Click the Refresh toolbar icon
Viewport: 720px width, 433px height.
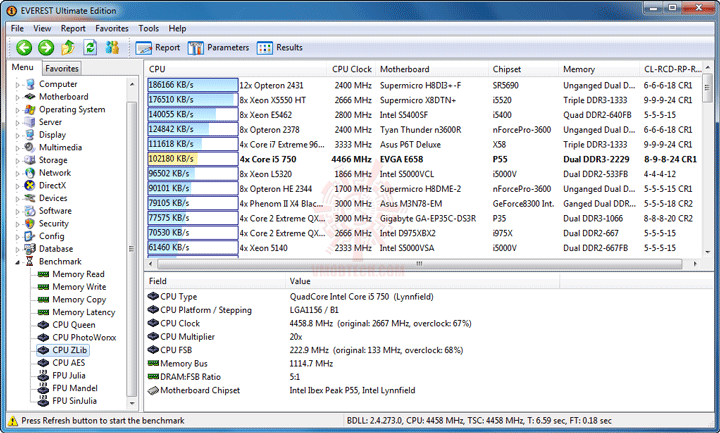90,47
